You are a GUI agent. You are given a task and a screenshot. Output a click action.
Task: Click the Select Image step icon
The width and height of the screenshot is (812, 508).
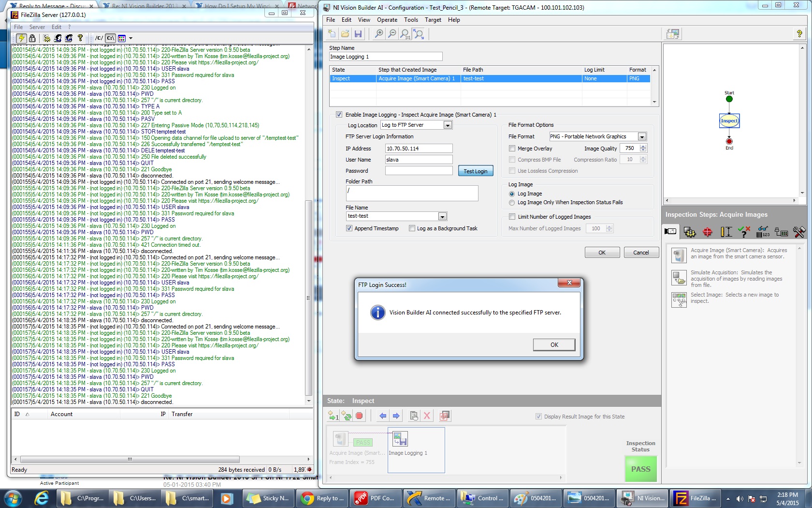click(679, 300)
